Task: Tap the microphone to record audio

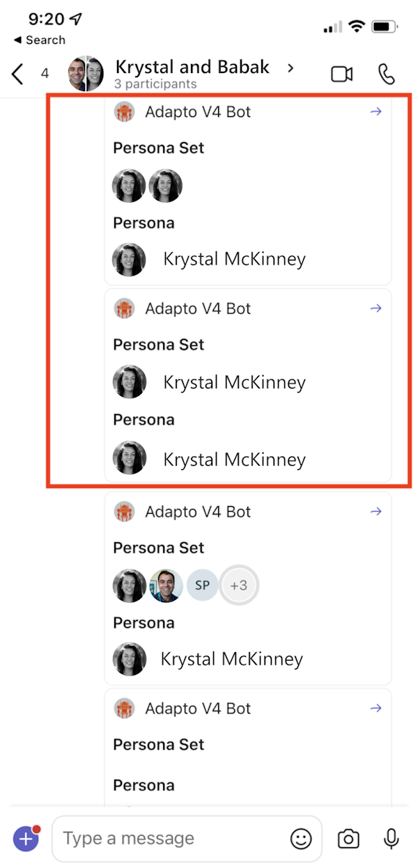Action: coord(392,839)
